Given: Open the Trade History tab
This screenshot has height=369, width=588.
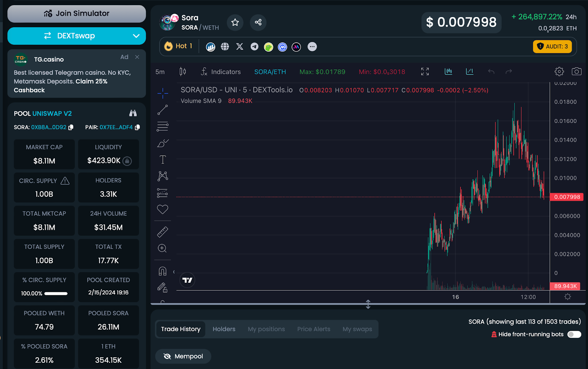Looking at the screenshot, I should (180, 329).
